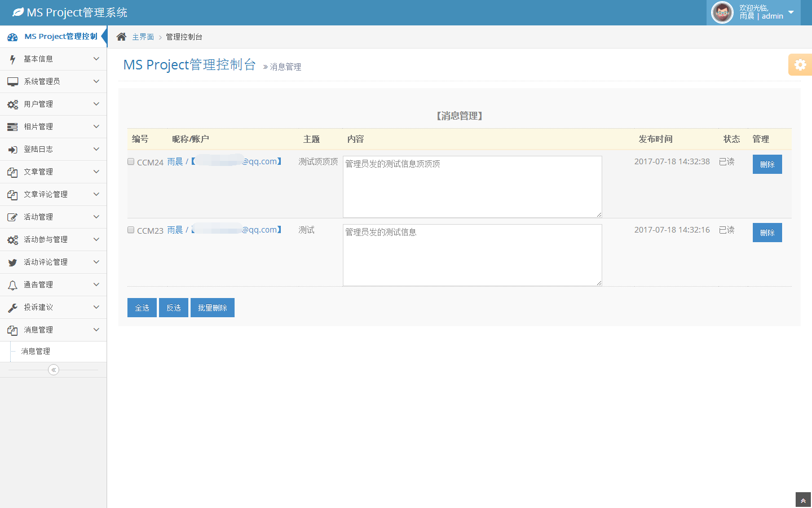Viewport: 812px width, 508px height.
Task: Open the 用户管理 sidebar menu
Action: [x=38, y=104]
